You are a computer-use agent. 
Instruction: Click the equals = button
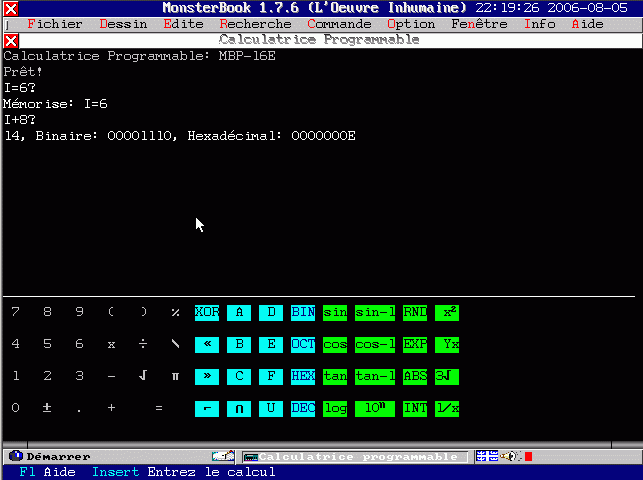coord(159,408)
